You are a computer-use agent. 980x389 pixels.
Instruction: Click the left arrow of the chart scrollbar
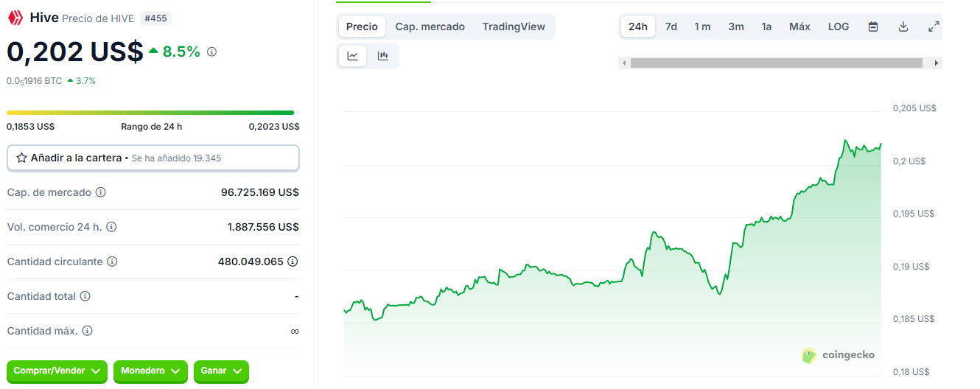point(625,63)
